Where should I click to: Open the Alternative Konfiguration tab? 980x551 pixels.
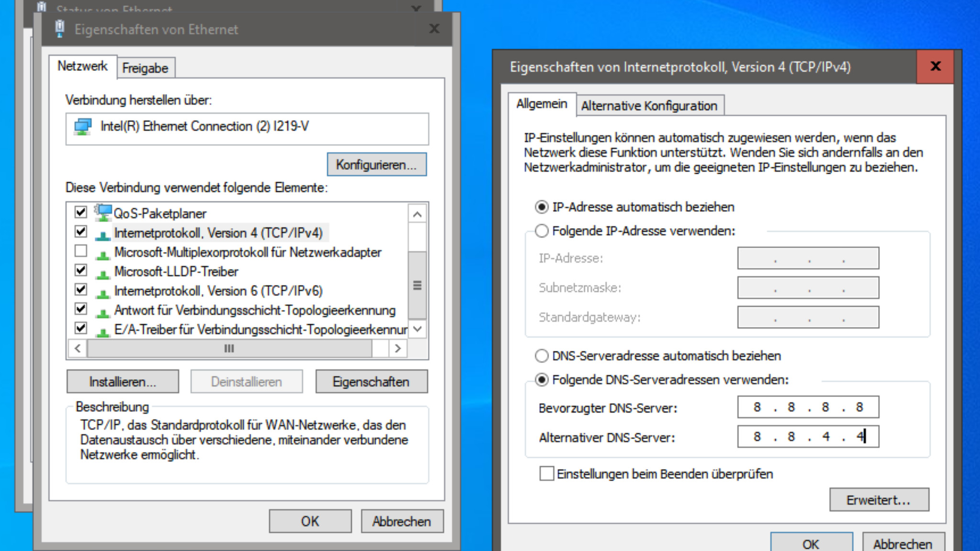(x=649, y=106)
